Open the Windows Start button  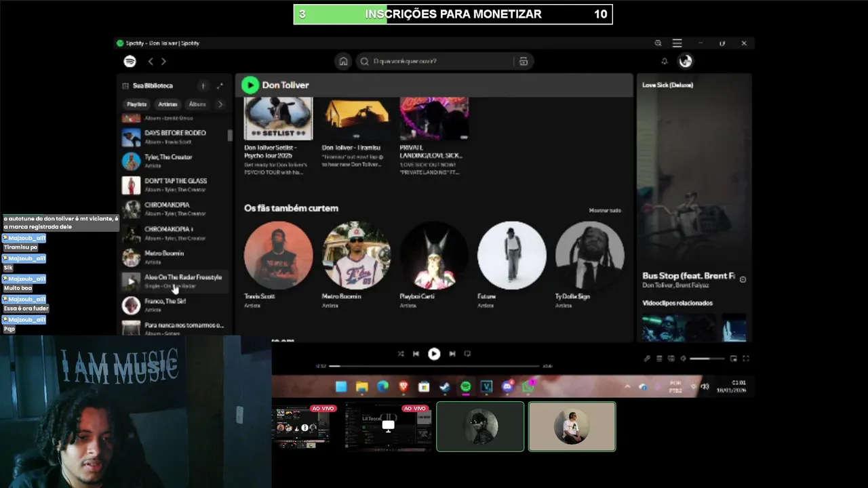click(x=341, y=386)
